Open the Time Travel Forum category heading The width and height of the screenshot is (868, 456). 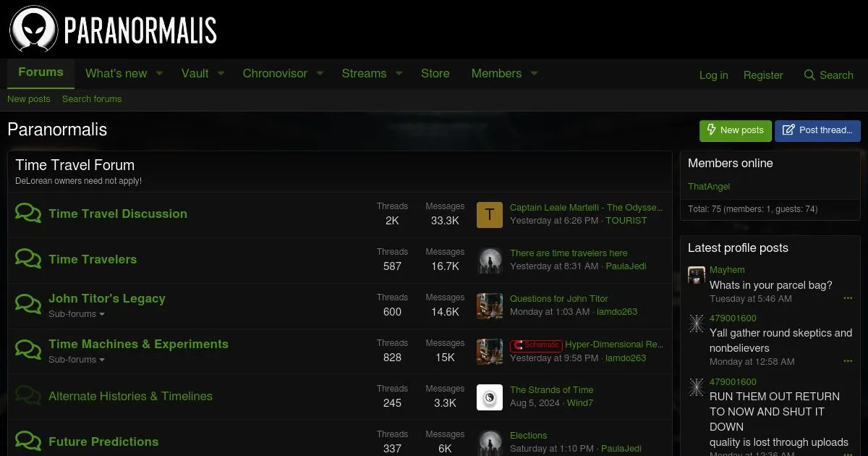coord(75,165)
